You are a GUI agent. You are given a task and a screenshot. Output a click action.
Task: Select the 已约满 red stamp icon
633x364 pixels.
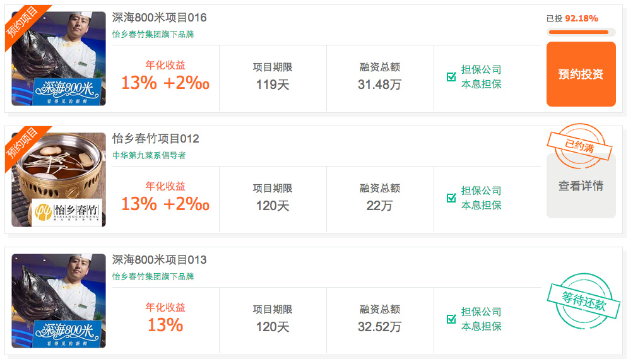point(580,146)
